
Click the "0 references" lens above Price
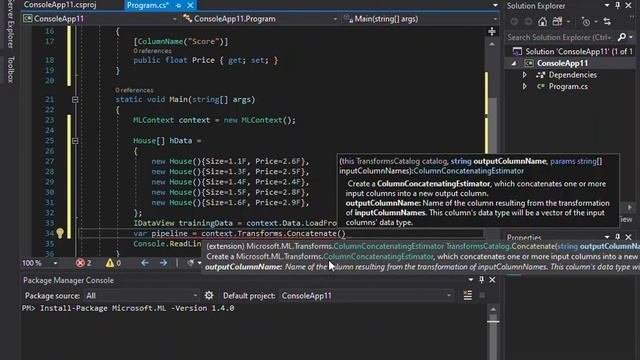(x=152, y=51)
